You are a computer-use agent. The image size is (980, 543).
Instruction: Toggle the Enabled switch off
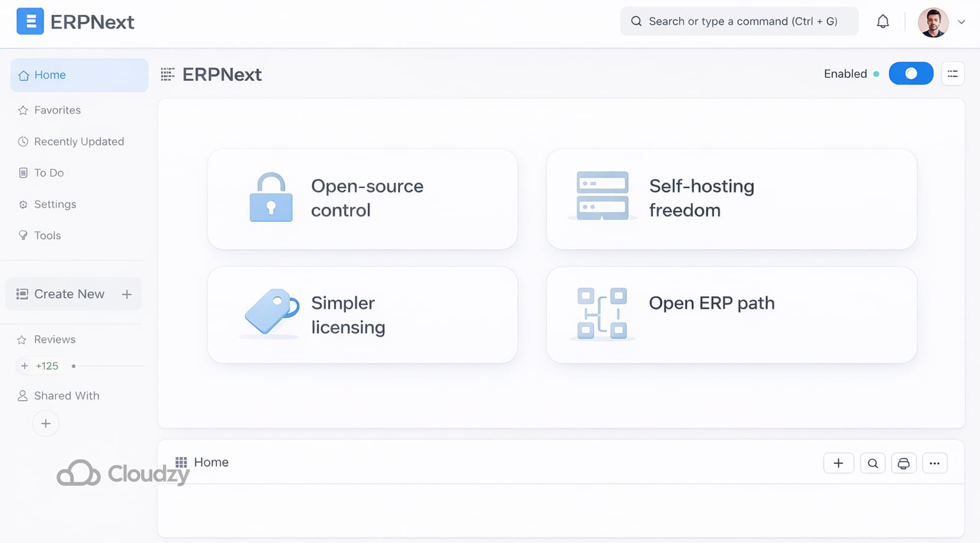tap(911, 73)
